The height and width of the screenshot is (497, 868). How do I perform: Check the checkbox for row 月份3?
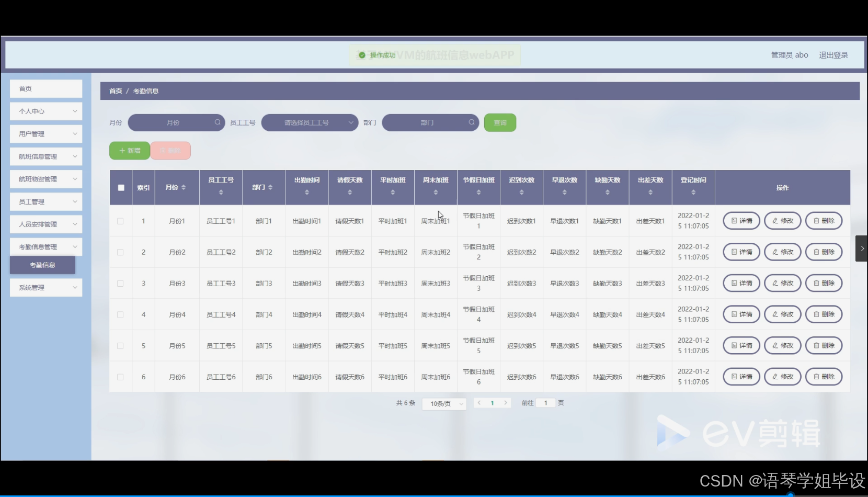pos(120,284)
